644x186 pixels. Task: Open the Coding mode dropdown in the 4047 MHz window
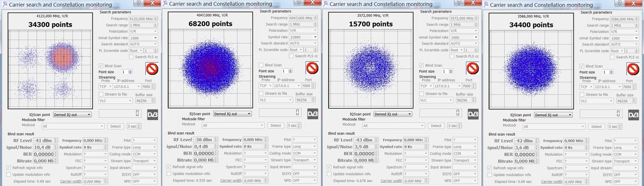click(304, 153)
